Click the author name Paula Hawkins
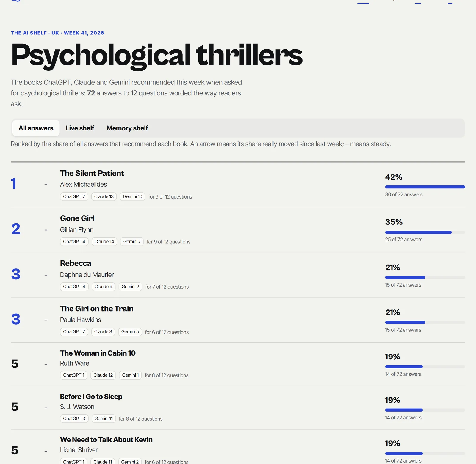Viewport: 476px width, 464px height. click(81, 320)
